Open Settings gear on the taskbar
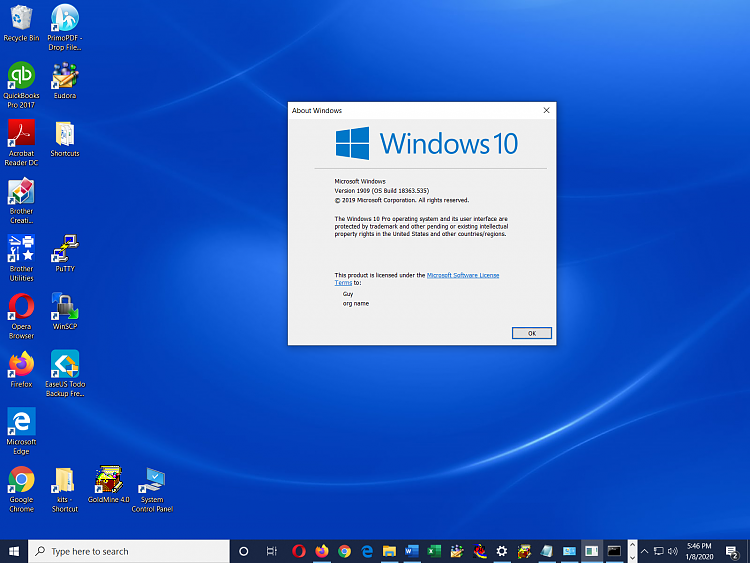Image resolution: width=750 pixels, height=563 pixels. tap(501, 552)
